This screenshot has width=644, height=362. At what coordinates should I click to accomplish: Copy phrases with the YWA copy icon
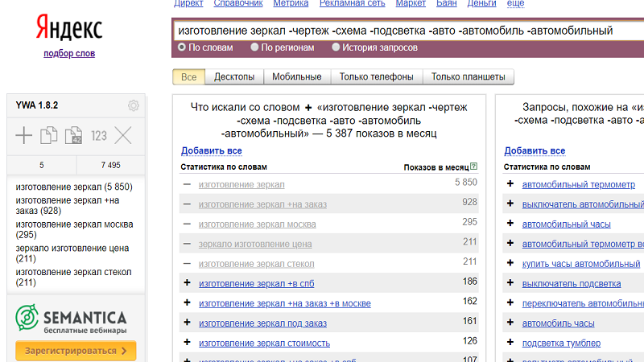[48, 135]
